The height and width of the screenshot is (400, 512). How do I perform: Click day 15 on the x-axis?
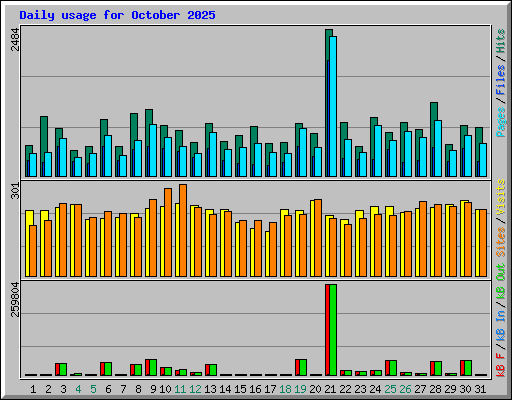(240, 389)
